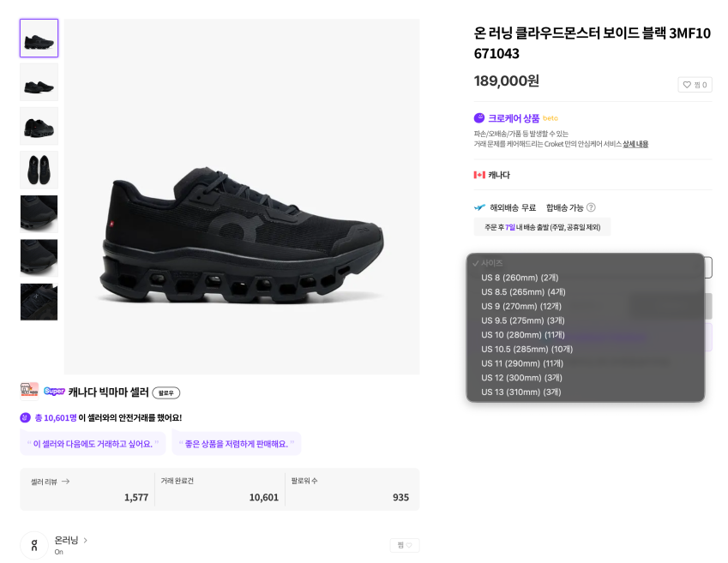Select size US 8 (260mm)
This screenshot has width=728, height=563.
pos(520,278)
